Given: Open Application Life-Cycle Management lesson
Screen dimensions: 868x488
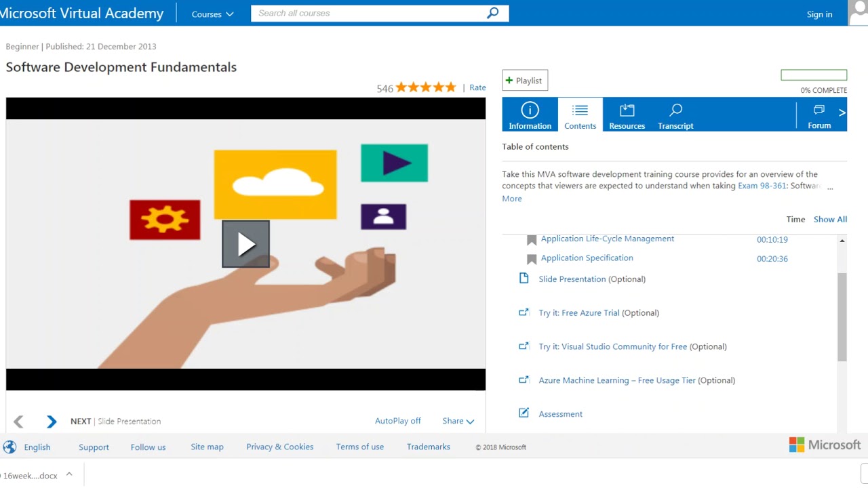Looking at the screenshot, I should (608, 239).
